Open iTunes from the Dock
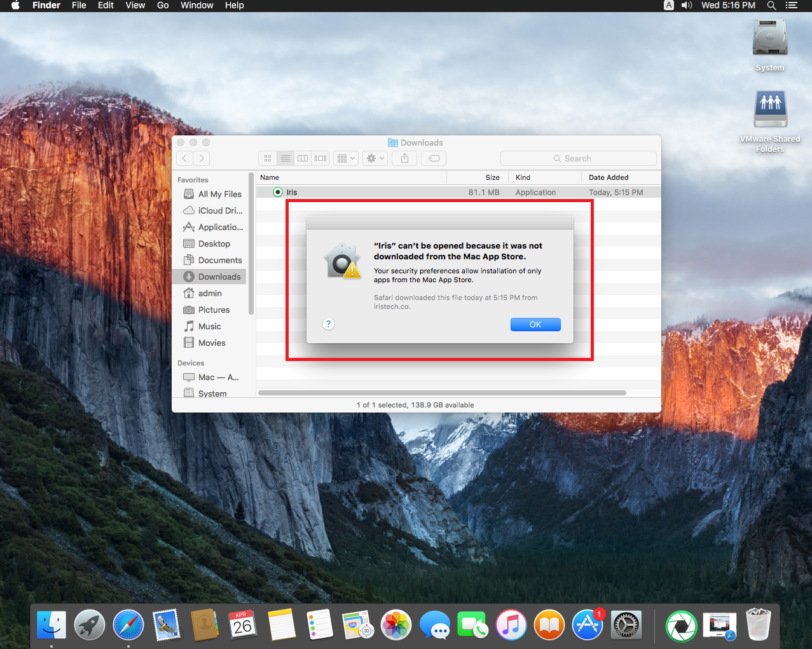Screen dimensions: 812x649 click(511, 625)
